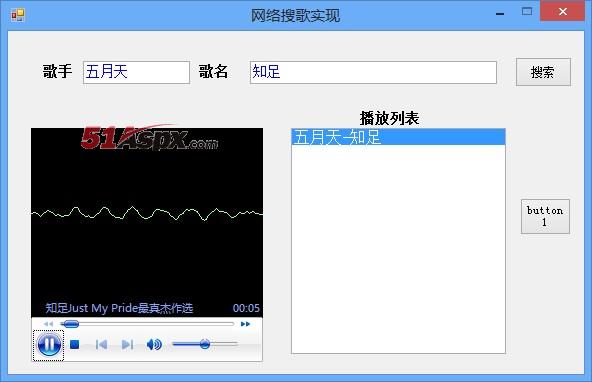Close the 网络搜歌实现 window
This screenshot has height=382, width=592.
563,11
